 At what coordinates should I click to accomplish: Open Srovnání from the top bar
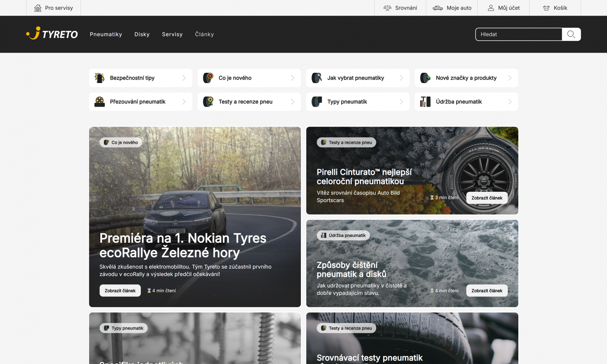point(400,8)
